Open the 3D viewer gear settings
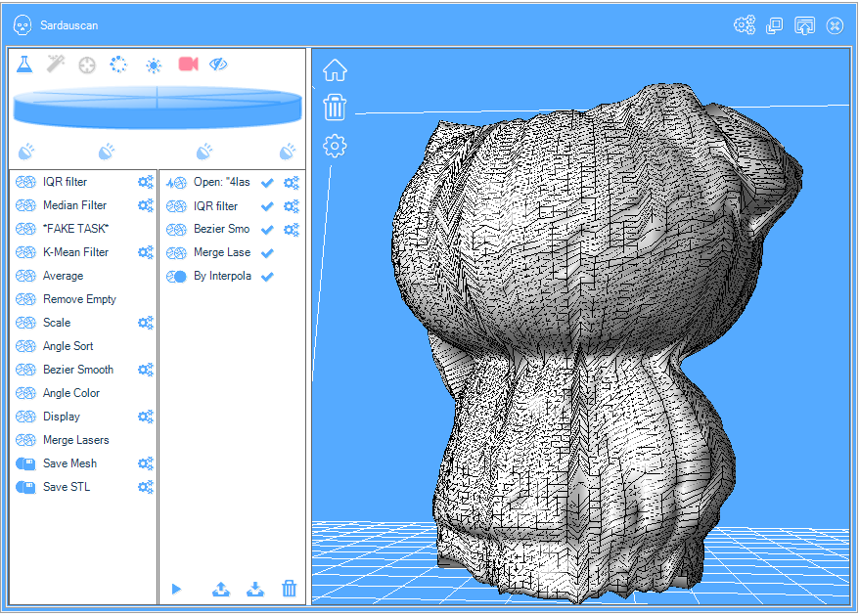The width and height of the screenshot is (859, 616). coord(335,147)
